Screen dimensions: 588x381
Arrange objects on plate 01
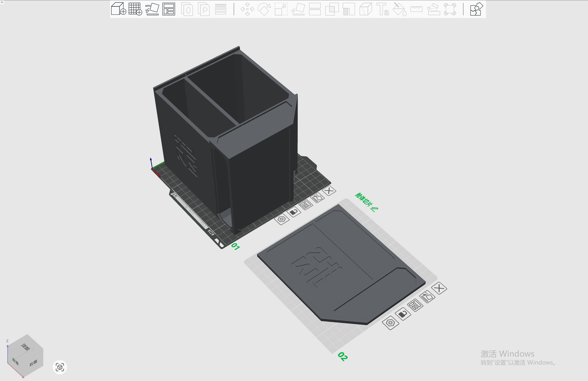tap(306, 205)
